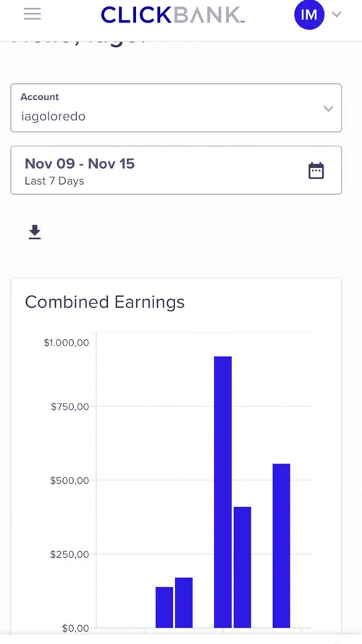Select the bar just above $500,00

281,545
